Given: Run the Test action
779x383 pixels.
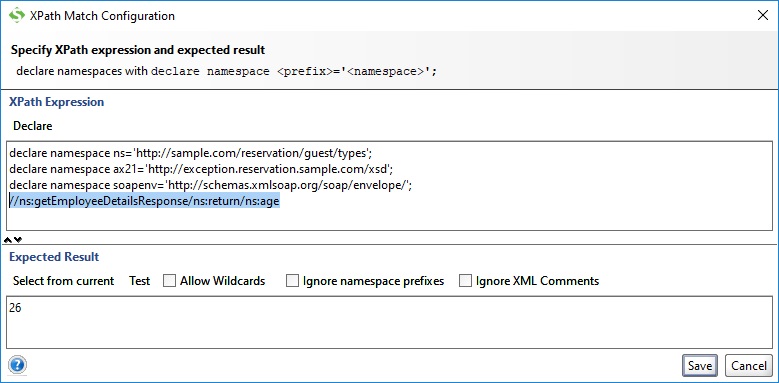Looking at the screenshot, I should click(x=140, y=281).
